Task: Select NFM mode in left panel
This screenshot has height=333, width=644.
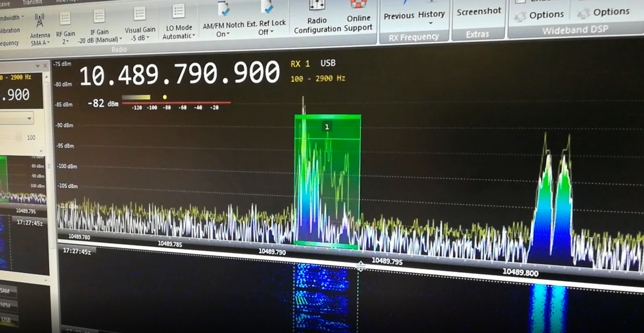Action: pos(8,305)
